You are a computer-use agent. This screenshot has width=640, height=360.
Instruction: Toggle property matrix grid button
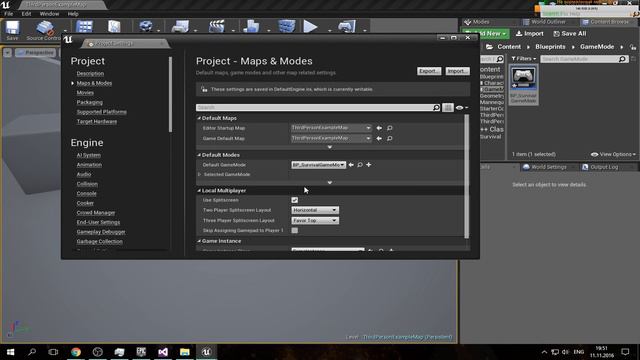point(448,107)
